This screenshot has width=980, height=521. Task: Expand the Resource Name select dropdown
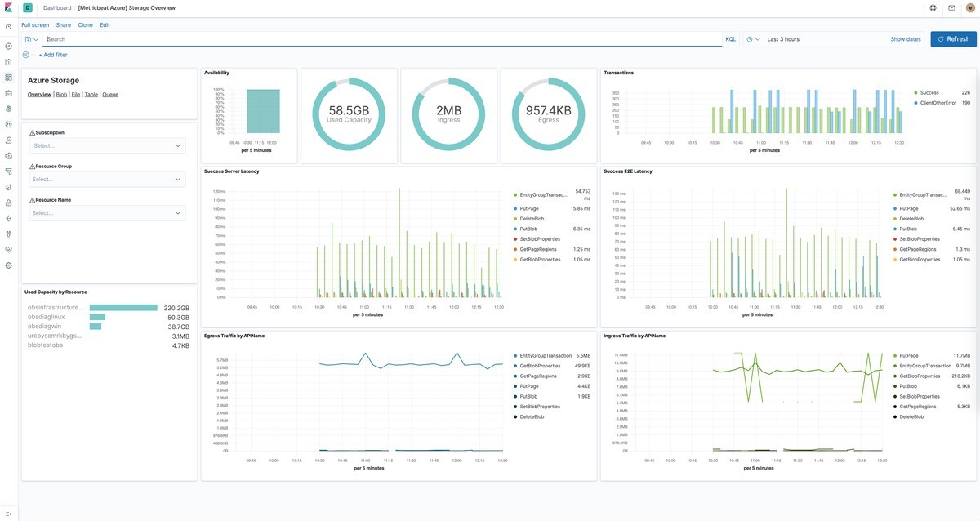pyautogui.click(x=108, y=213)
